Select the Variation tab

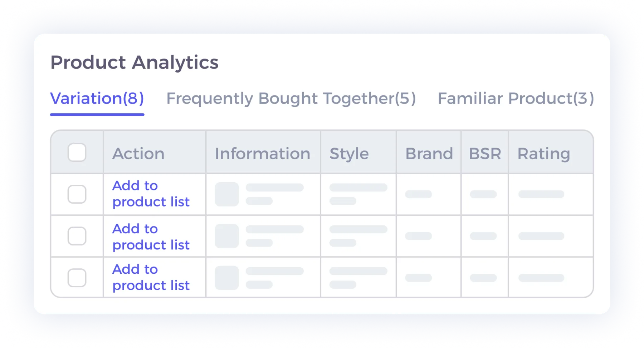[x=97, y=99]
